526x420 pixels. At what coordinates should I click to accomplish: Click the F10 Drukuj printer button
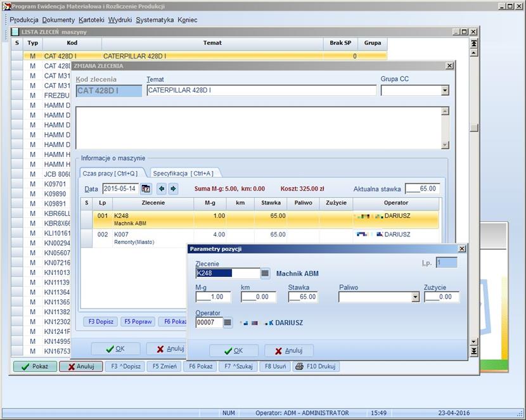coord(316,366)
